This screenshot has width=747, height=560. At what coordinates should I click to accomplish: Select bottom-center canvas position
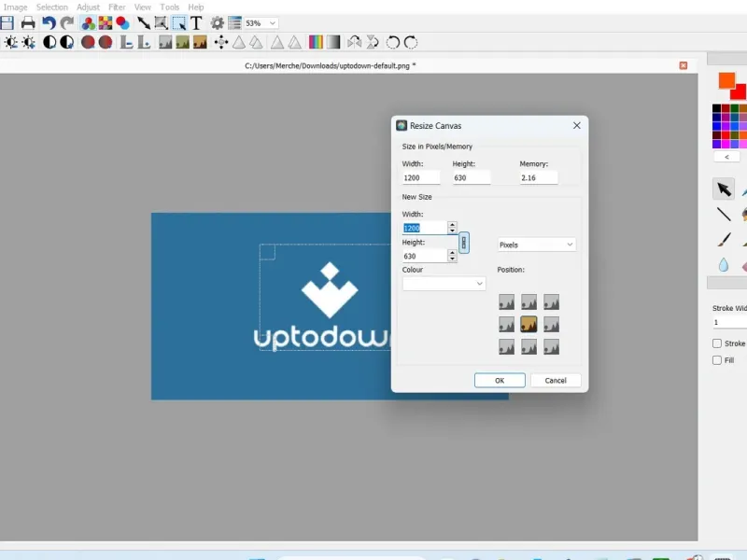pyautogui.click(x=529, y=346)
